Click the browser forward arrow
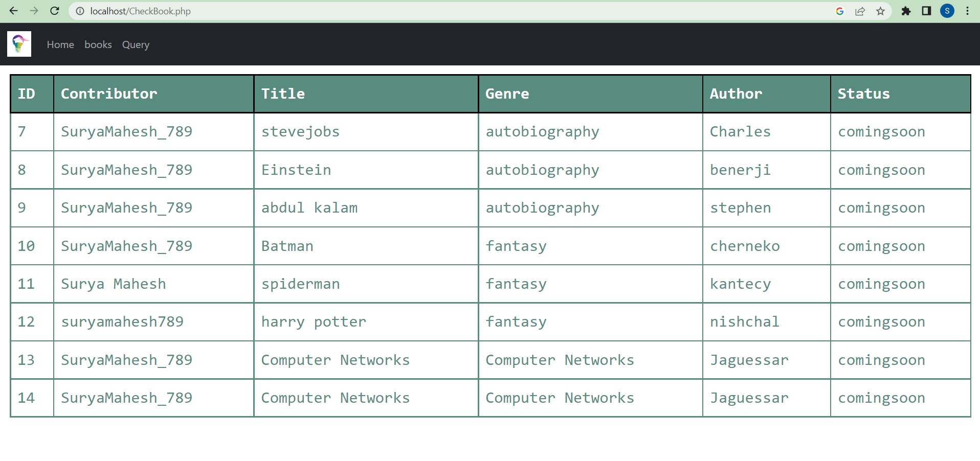The height and width of the screenshot is (461, 980). (34, 11)
